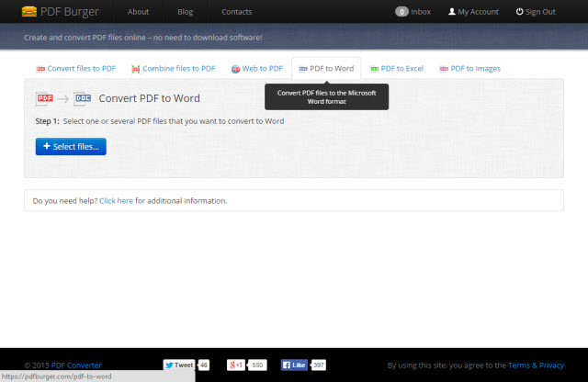Image resolution: width=588 pixels, height=382 pixels.
Task: Click the Tweet button
Action: tap(179, 365)
